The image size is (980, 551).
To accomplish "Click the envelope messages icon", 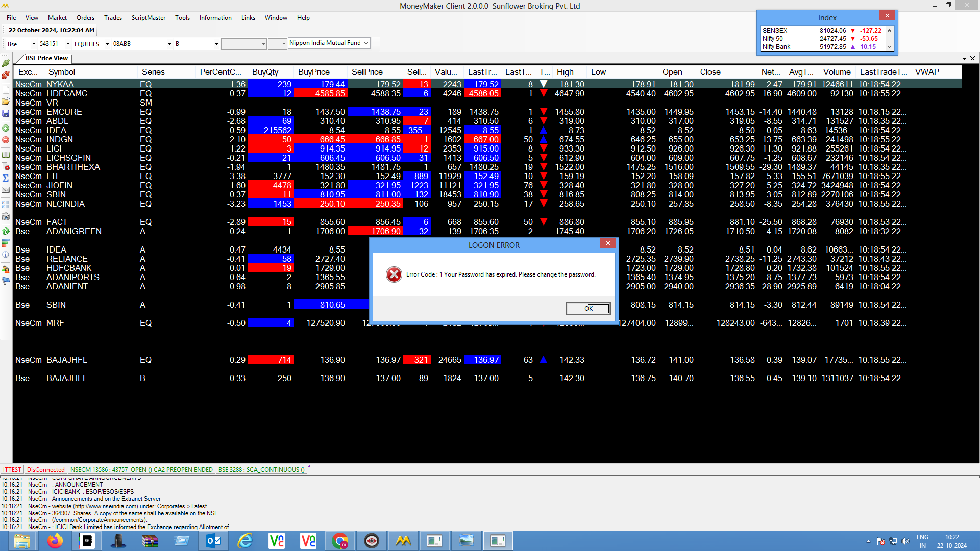I will (x=6, y=190).
